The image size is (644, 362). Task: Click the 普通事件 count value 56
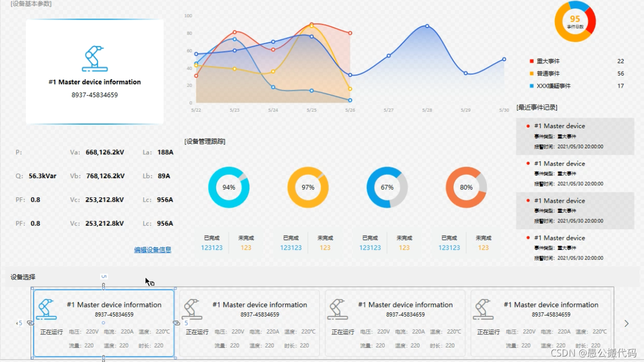(620, 74)
